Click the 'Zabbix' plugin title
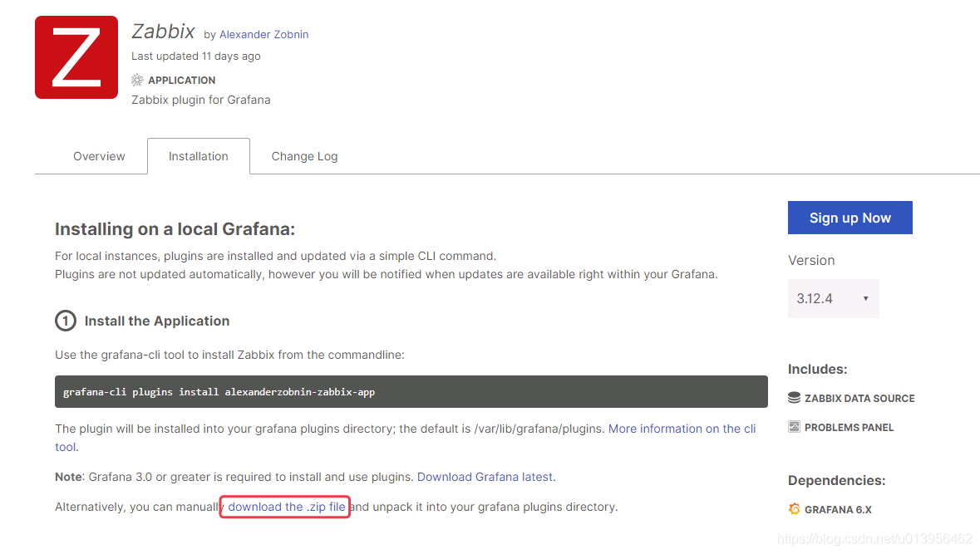 [x=163, y=32]
